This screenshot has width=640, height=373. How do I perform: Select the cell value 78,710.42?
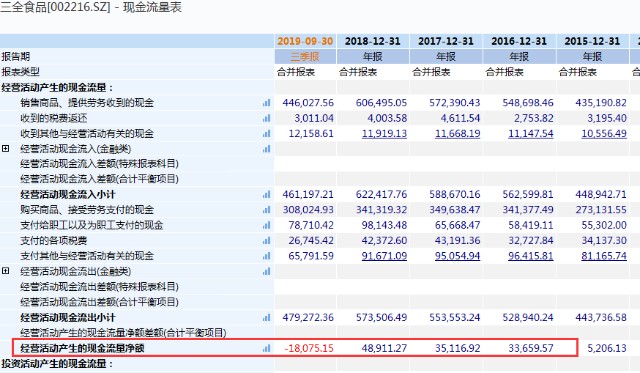point(311,225)
